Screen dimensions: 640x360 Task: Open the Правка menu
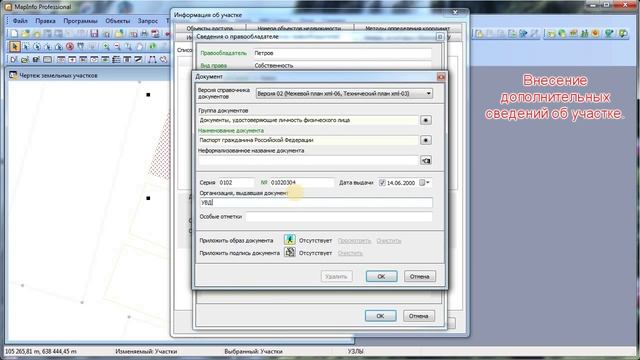pyautogui.click(x=45, y=20)
